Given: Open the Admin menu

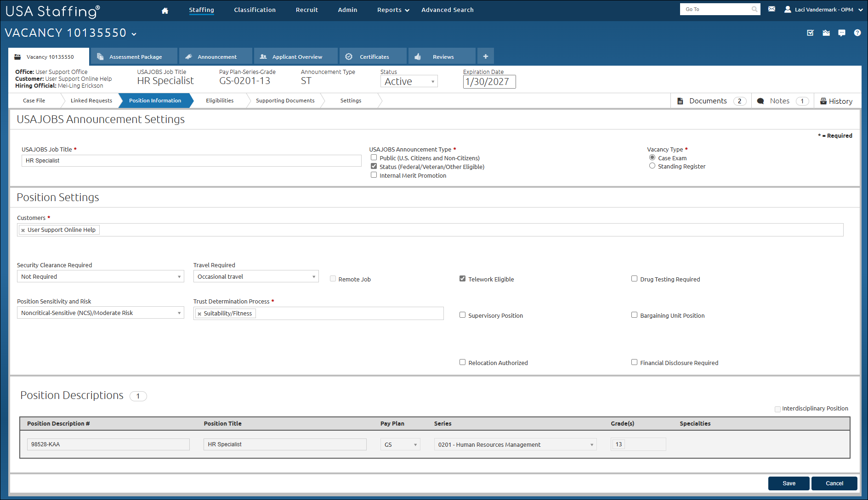Looking at the screenshot, I should pos(347,10).
